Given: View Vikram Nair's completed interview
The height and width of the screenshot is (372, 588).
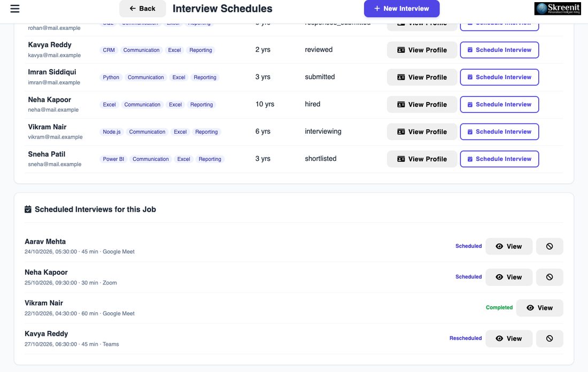Looking at the screenshot, I should pos(540,308).
